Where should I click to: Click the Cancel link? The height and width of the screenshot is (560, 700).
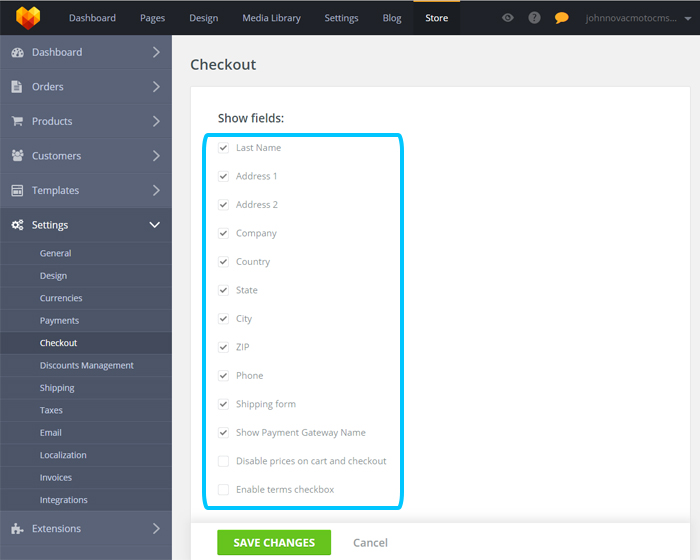[370, 543]
